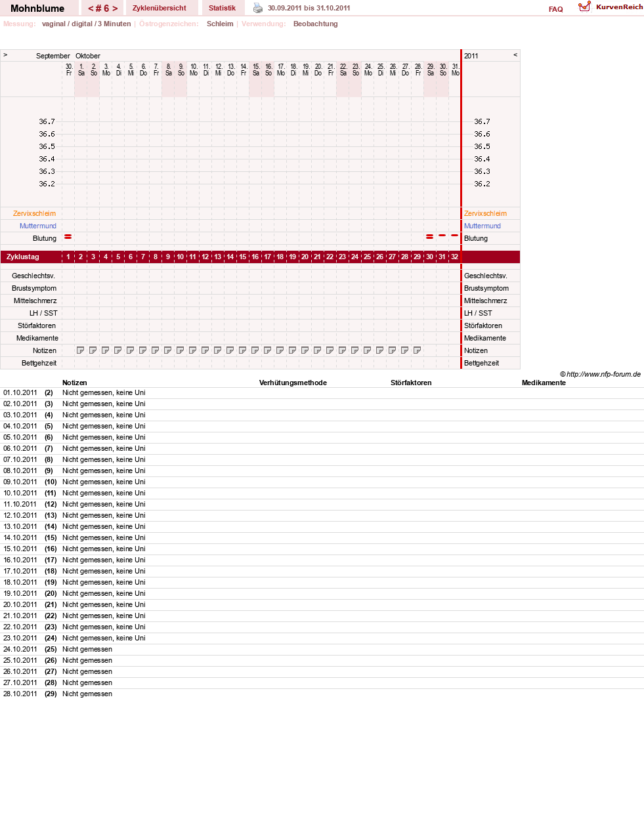The height and width of the screenshot is (815, 644).
Task: Click the 'Beobachtung' Verwendung value
Action: tap(316, 24)
